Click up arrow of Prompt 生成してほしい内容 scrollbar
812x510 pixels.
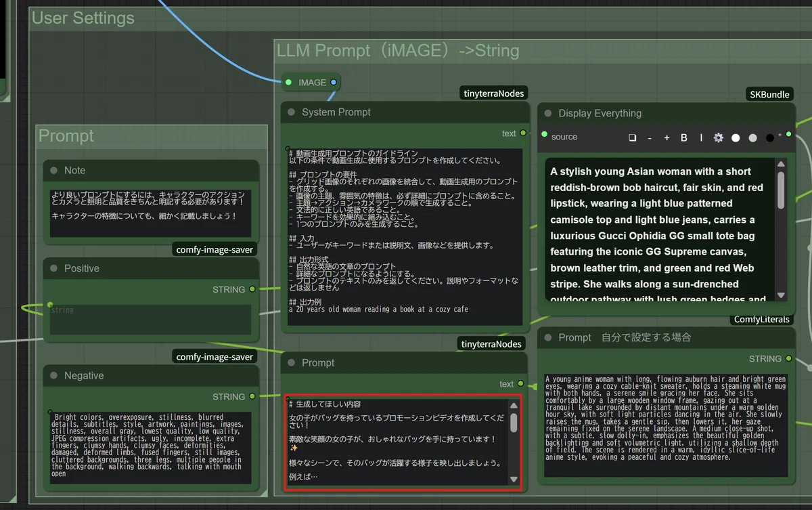[514, 406]
